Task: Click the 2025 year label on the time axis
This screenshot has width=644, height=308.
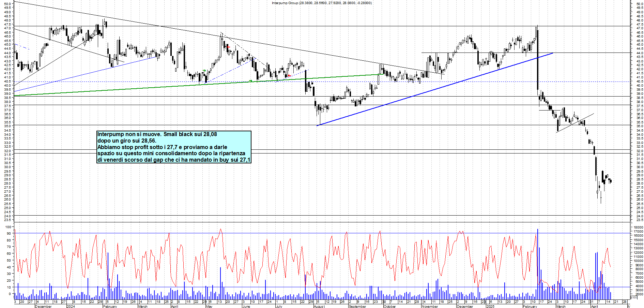Action: click(490, 306)
